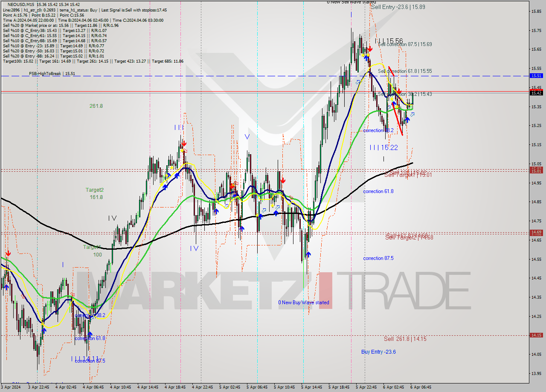This screenshot has height=392, width=546.
Task: Click the 'Sell Target2 | 14.68' label
Action: (409, 237)
